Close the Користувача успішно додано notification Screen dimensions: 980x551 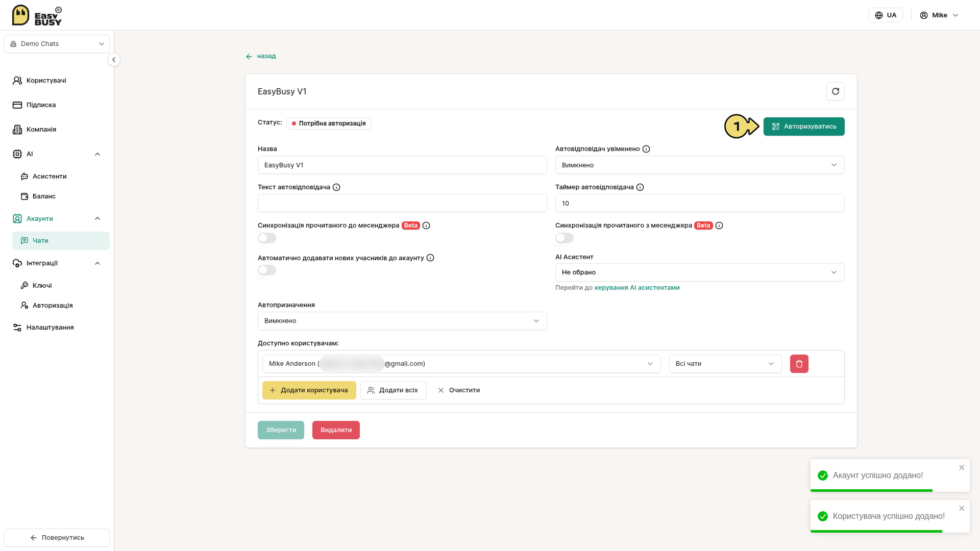[962, 508]
